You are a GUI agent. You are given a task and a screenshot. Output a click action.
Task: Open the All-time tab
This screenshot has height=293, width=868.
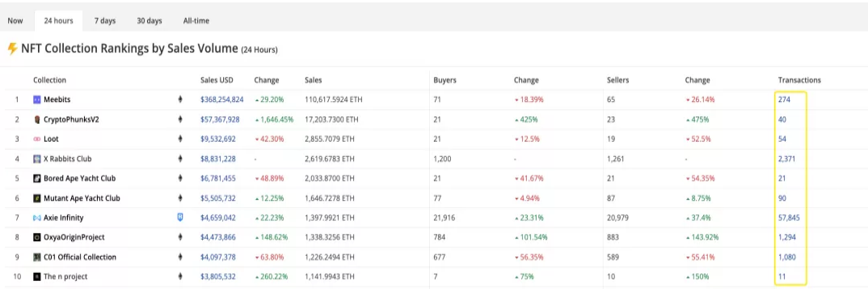196,21
